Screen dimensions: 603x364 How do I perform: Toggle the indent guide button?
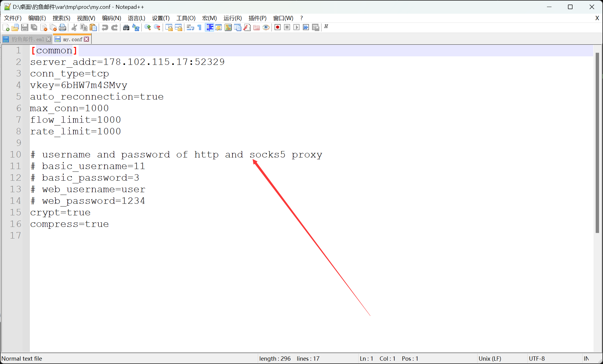pyautogui.click(x=210, y=27)
